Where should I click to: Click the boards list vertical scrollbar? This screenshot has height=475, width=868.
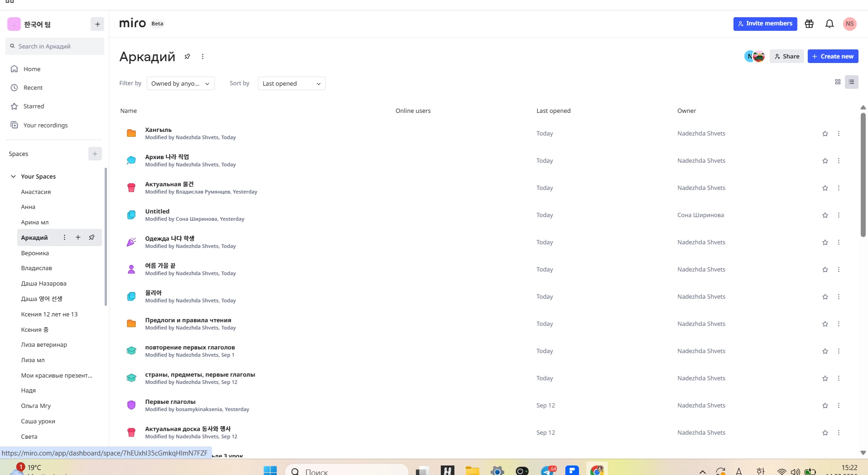point(863,174)
